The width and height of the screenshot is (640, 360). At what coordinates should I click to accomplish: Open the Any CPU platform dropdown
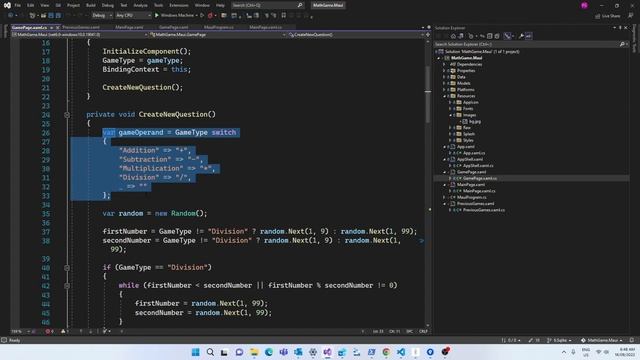click(133, 16)
